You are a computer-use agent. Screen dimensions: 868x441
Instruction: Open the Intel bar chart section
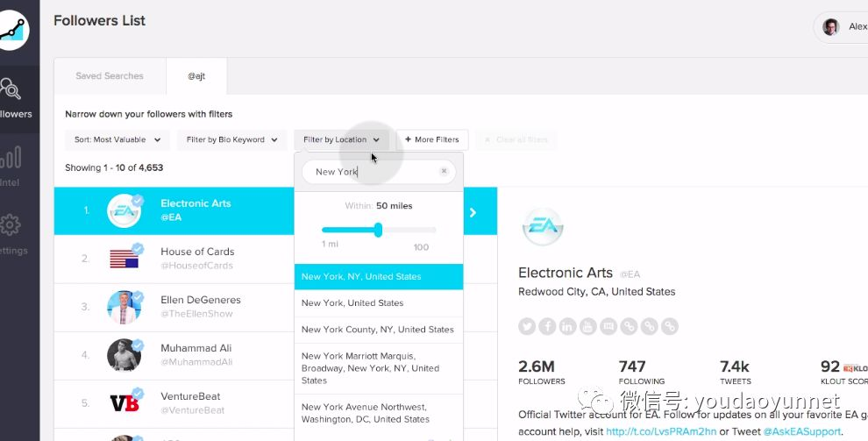[11, 166]
